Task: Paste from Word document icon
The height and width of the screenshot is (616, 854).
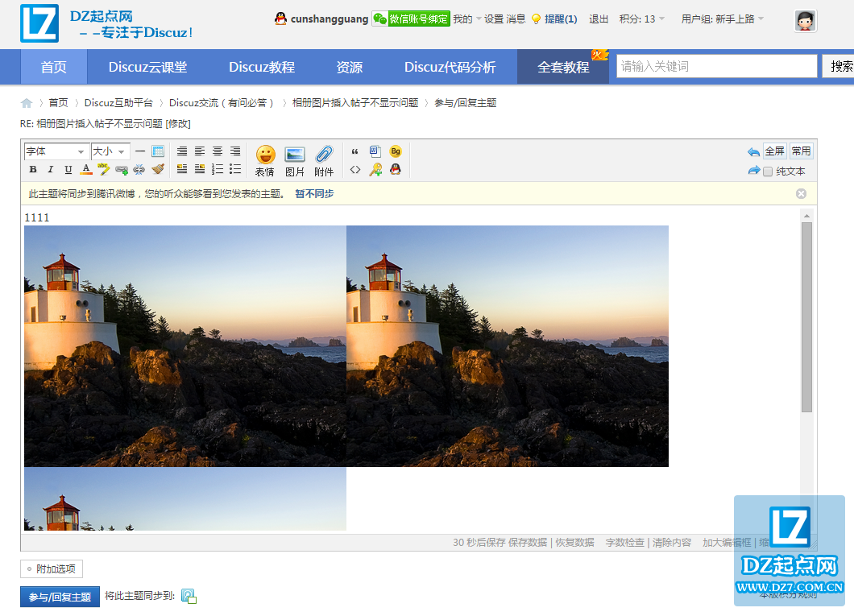Action: click(375, 151)
